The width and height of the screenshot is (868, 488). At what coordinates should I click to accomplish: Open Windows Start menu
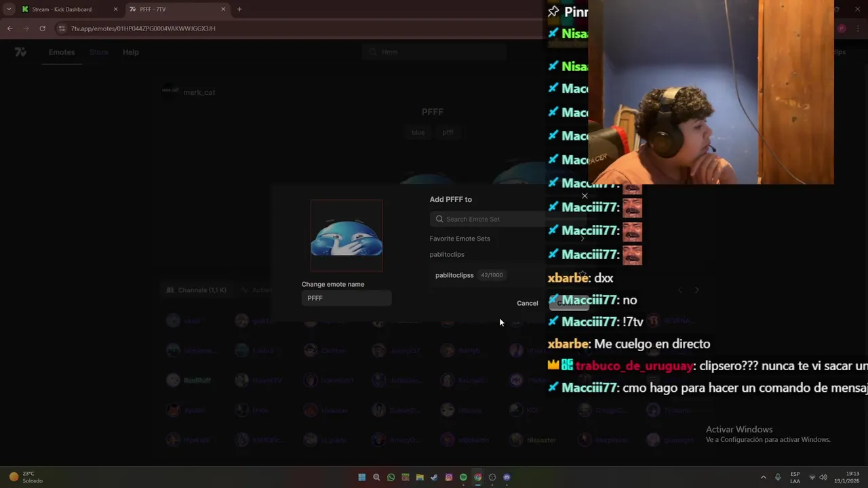pos(361,477)
